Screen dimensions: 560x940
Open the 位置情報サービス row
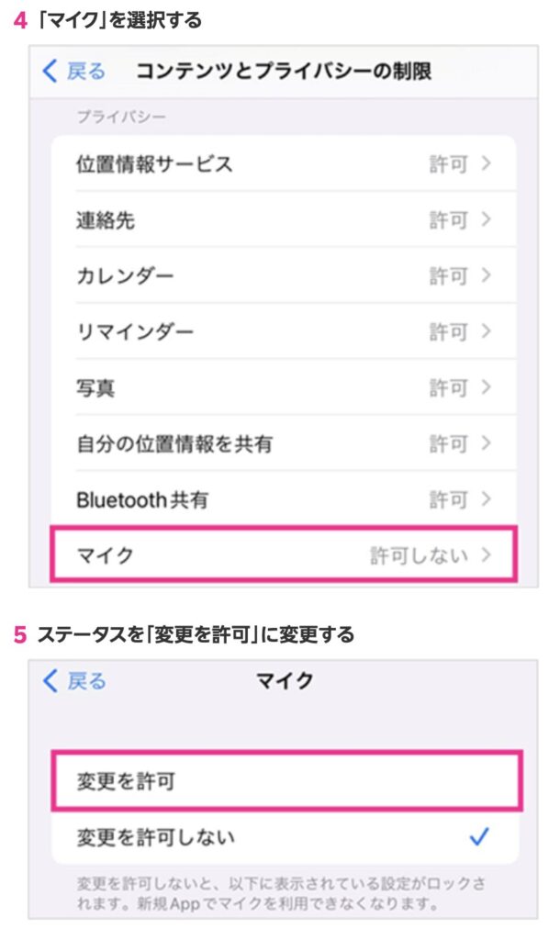pyautogui.click(x=153, y=164)
